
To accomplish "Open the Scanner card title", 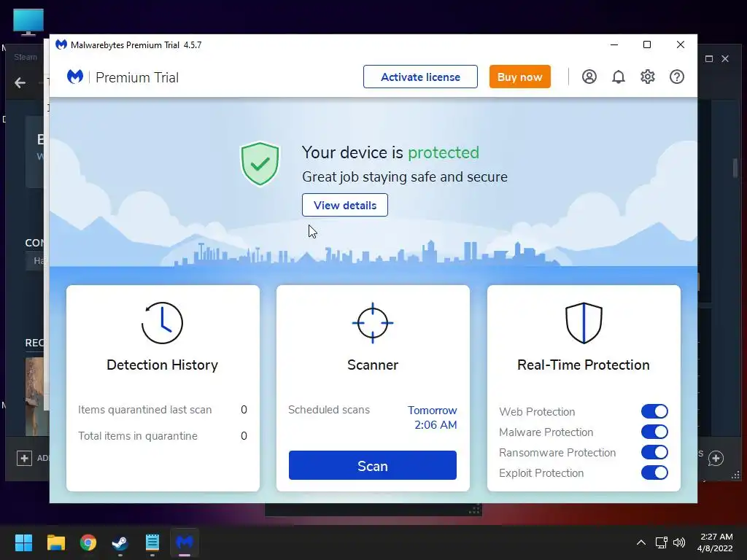I will pyautogui.click(x=373, y=365).
